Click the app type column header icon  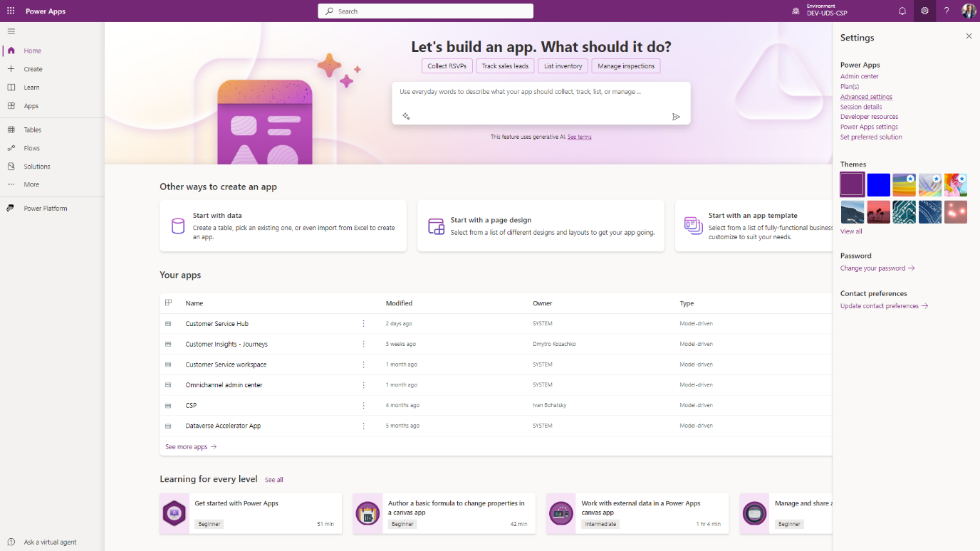pyautogui.click(x=168, y=303)
